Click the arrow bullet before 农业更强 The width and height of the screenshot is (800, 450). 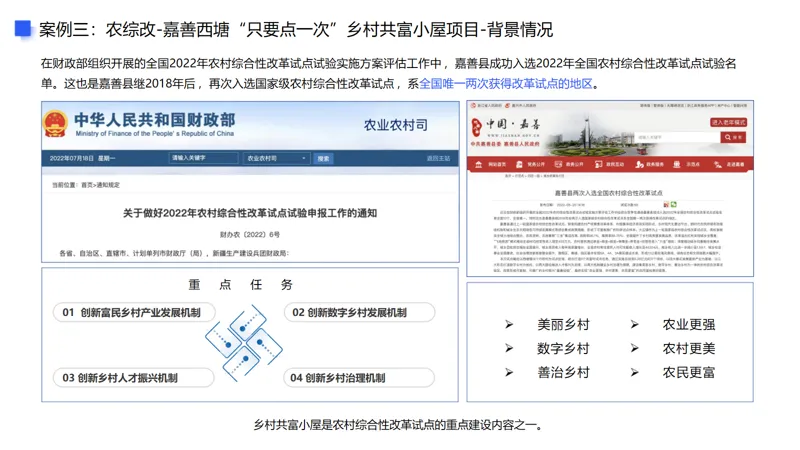[x=634, y=324]
